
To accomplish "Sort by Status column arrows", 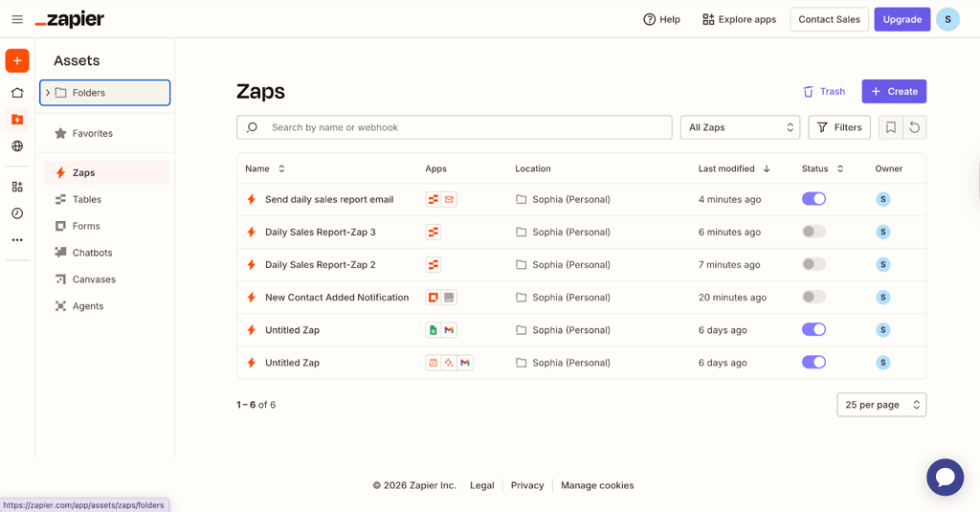I will [840, 168].
